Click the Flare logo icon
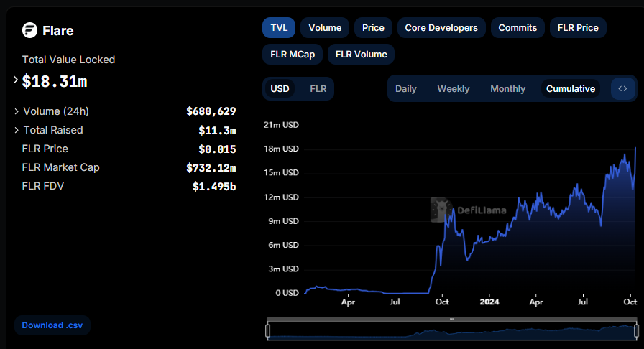644x349 pixels. coord(29,30)
